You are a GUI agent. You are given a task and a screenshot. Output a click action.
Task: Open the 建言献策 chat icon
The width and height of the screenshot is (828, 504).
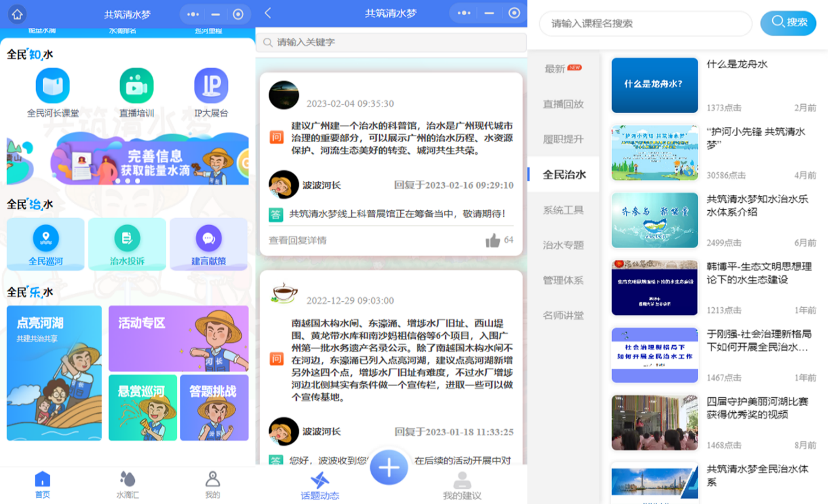click(208, 238)
